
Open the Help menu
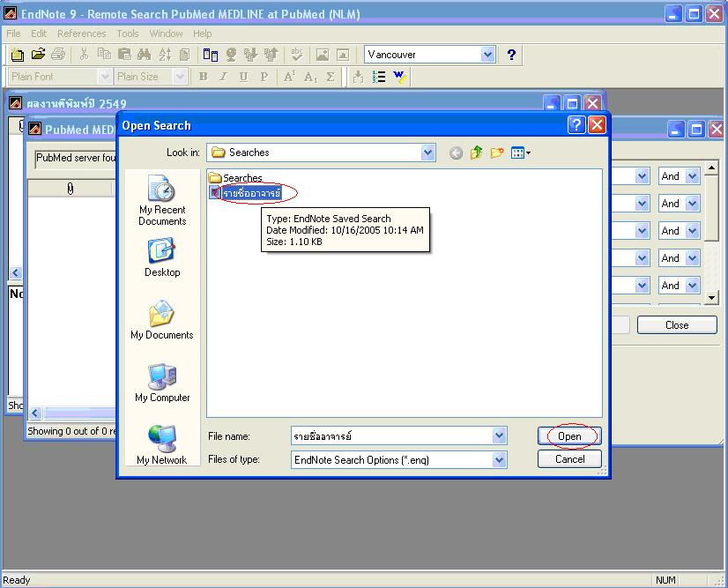point(203,33)
